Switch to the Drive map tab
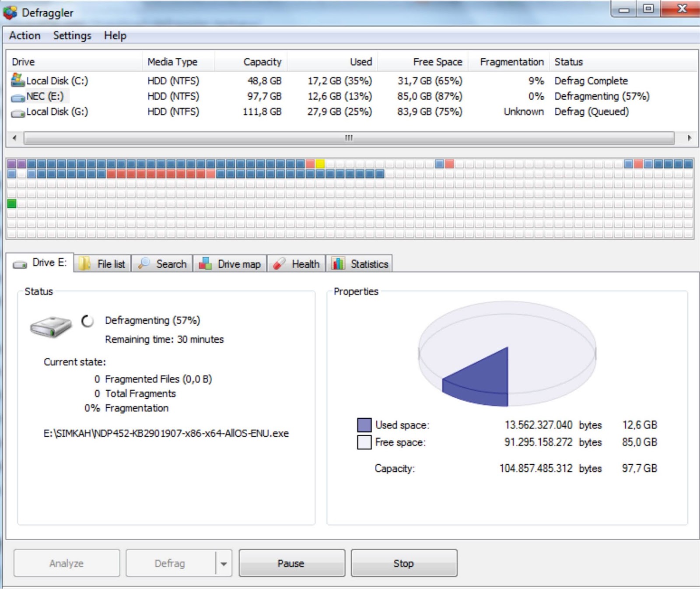700x589 pixels. [x=230, y=263]
